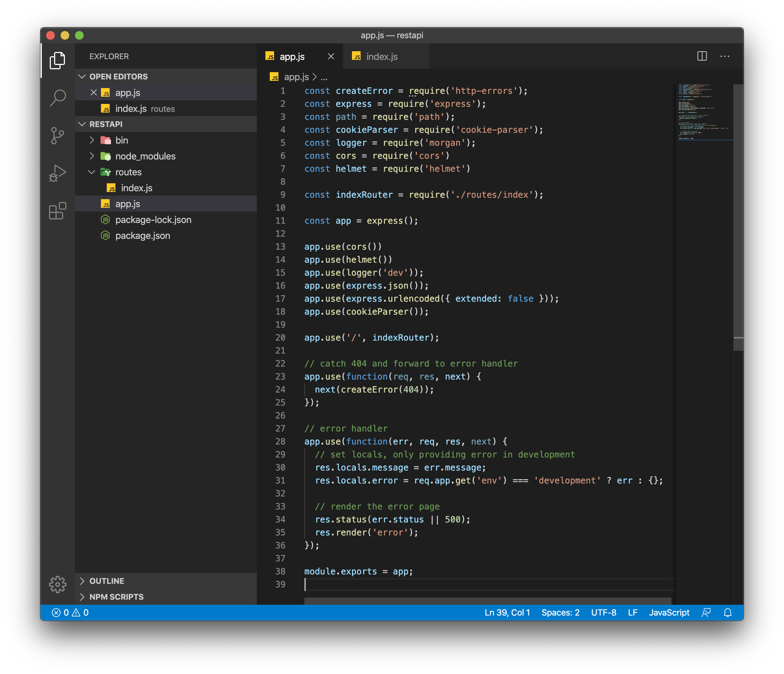Viewport: 784px width, 674px height.
Task: Open the Run and Debug view
Action: click(57, 173)
